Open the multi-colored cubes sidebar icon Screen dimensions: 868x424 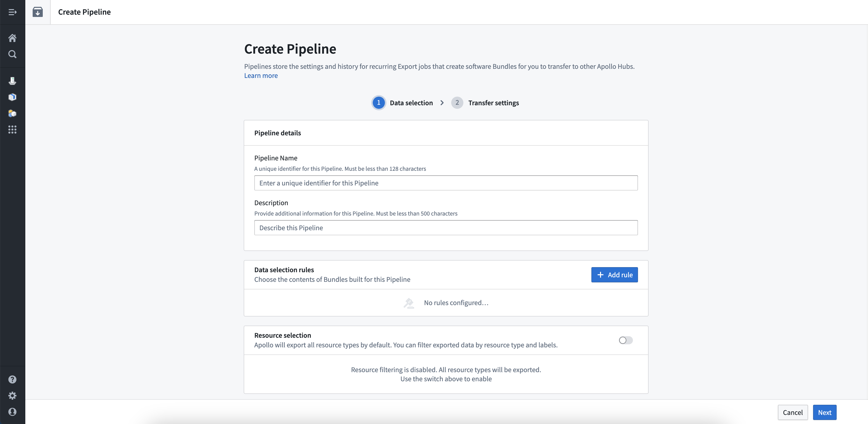pos(12,113)
